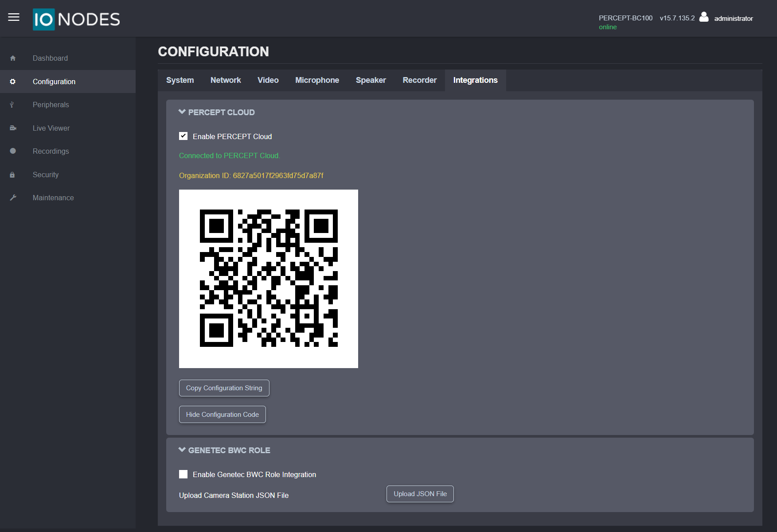Click the administrator username text
The image size is (777, 532).
[x=734, y=19]
